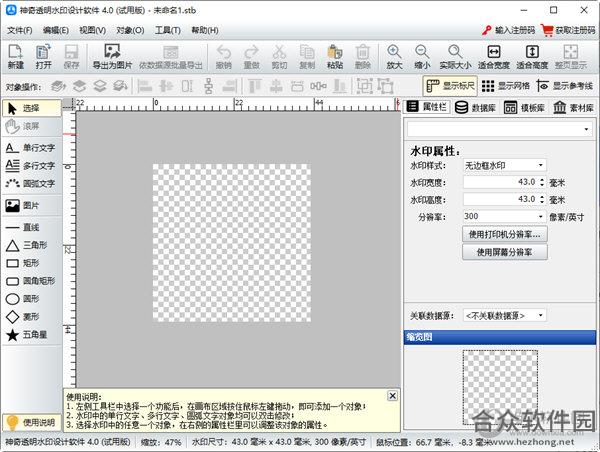Click the 撤销 (Undo) icon
This screenshot has width=600, height=452.
coord(223,57)
